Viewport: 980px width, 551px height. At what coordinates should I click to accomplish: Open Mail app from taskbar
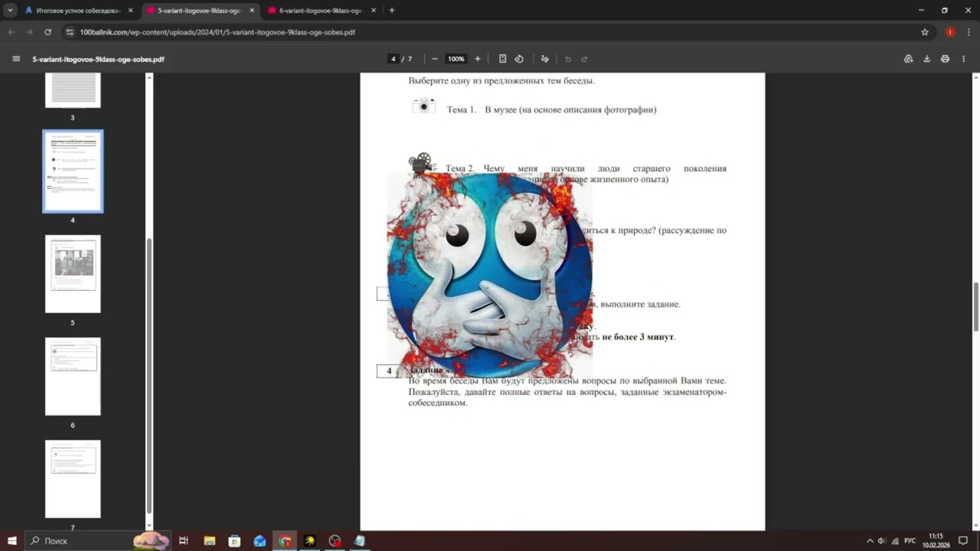coord(260,541)
